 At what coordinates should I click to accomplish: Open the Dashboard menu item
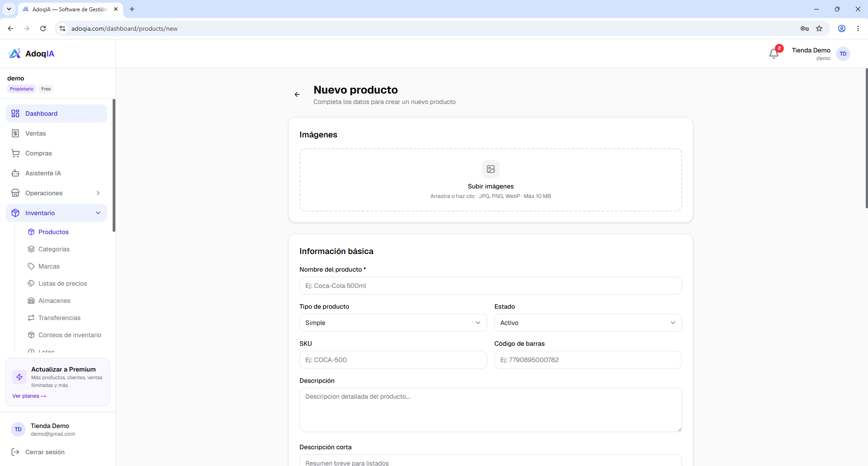(56, 113)
